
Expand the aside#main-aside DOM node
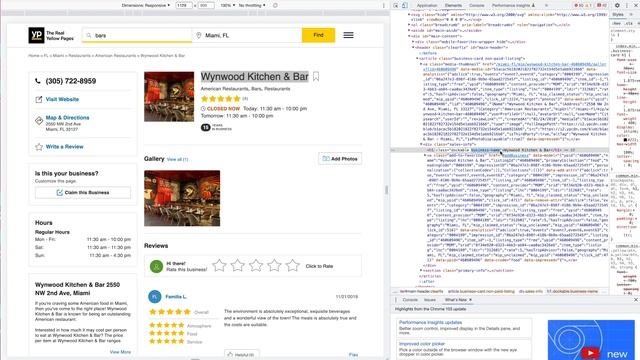[409, 30]
